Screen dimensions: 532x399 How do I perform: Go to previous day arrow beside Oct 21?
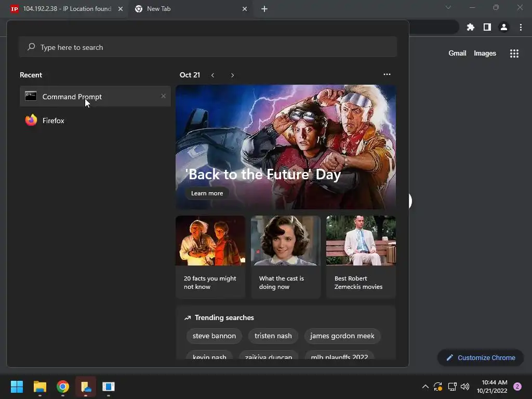(x=212, y=75)
